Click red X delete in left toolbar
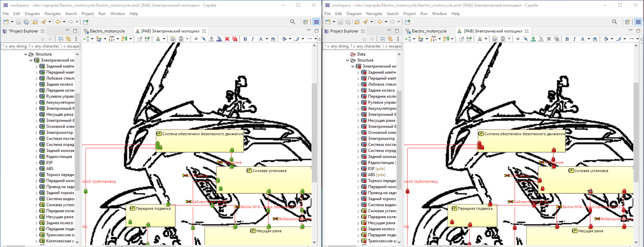 227,39
